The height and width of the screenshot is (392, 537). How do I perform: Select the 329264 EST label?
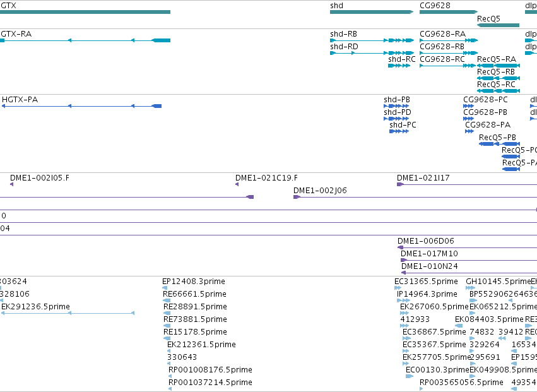[485, 345]
